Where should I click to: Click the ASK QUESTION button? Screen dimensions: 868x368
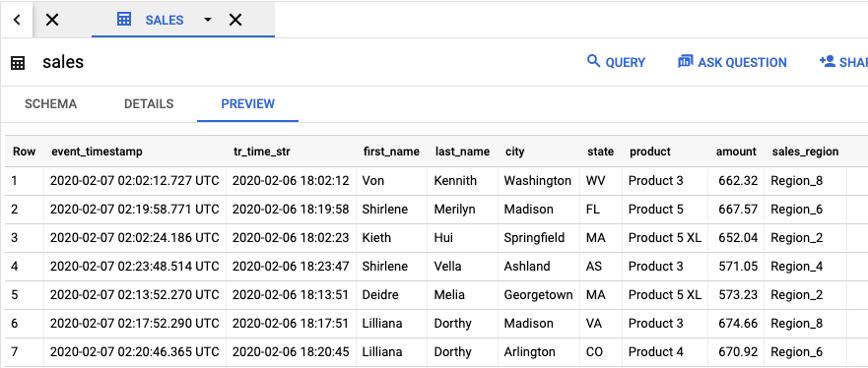coord(732,62)
